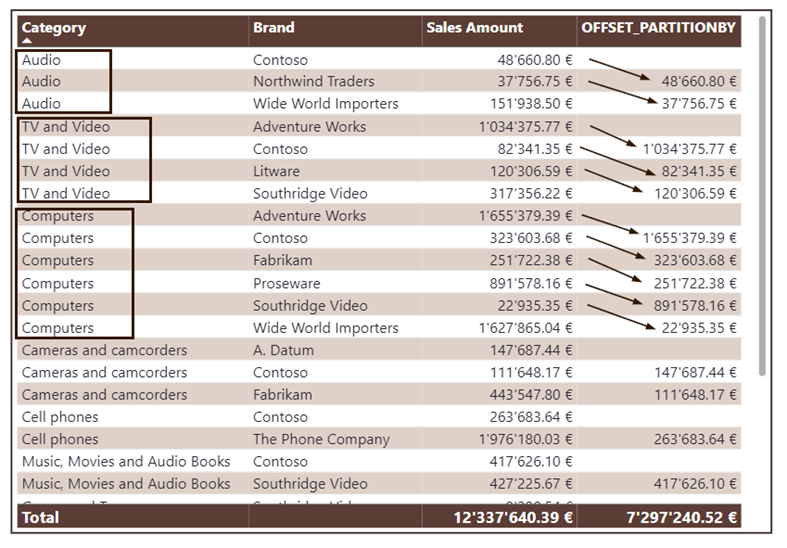
Task: Click the OFFSET_PARTITIONBY column header
Action: click(658, 27)
